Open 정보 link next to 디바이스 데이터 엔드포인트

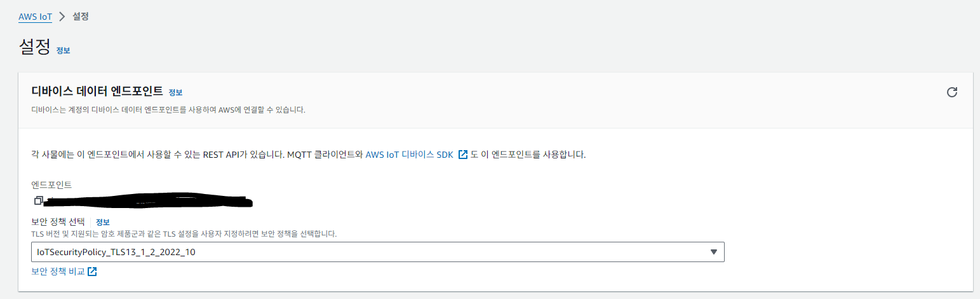point(176,93)
